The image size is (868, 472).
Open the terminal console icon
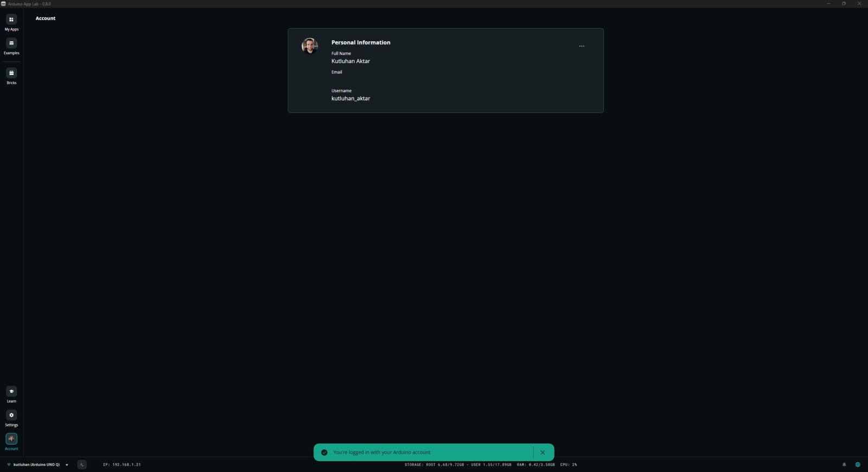pos(82,464)
